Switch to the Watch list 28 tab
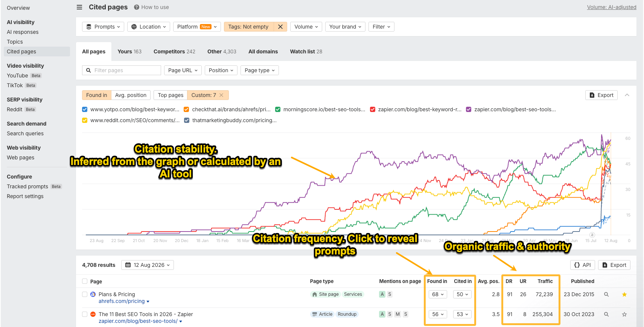 click(306, 51)
